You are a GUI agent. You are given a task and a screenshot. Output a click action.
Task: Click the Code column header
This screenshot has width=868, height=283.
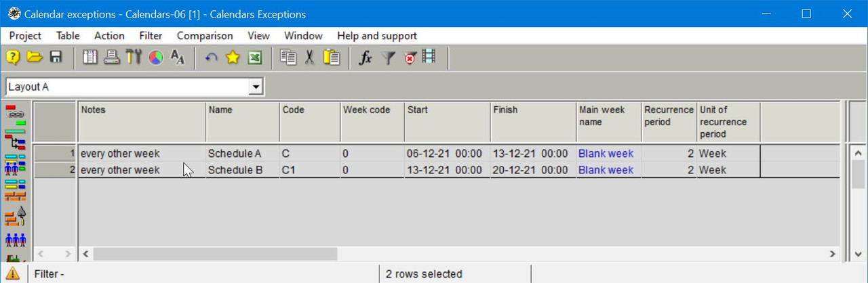pyautogui.click(x=310, y=122)
